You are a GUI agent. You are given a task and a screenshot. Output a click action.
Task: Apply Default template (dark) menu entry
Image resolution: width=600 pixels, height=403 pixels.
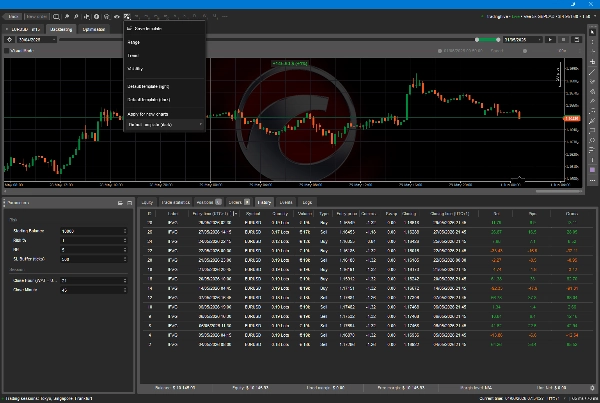click(164, 100)
